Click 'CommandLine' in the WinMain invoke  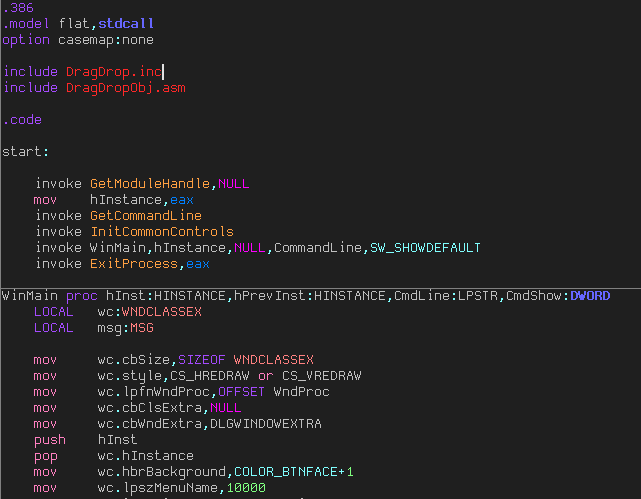[x=318, y=248]
